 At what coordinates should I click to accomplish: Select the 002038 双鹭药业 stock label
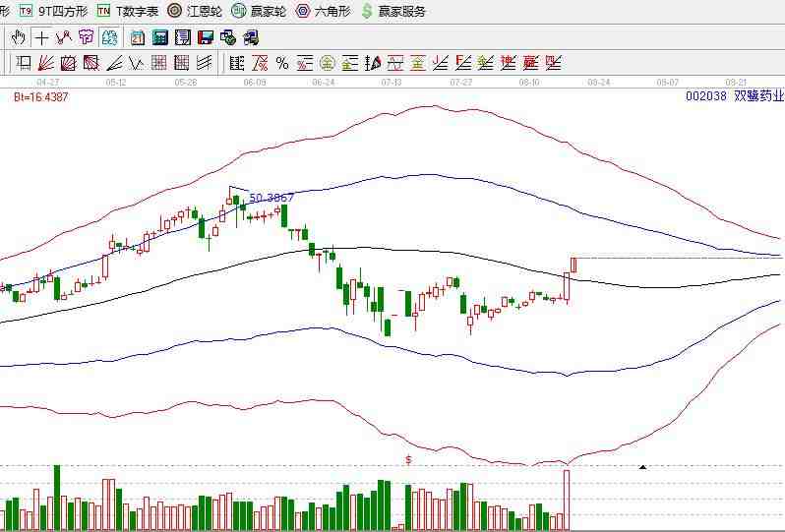pos(735,96)
